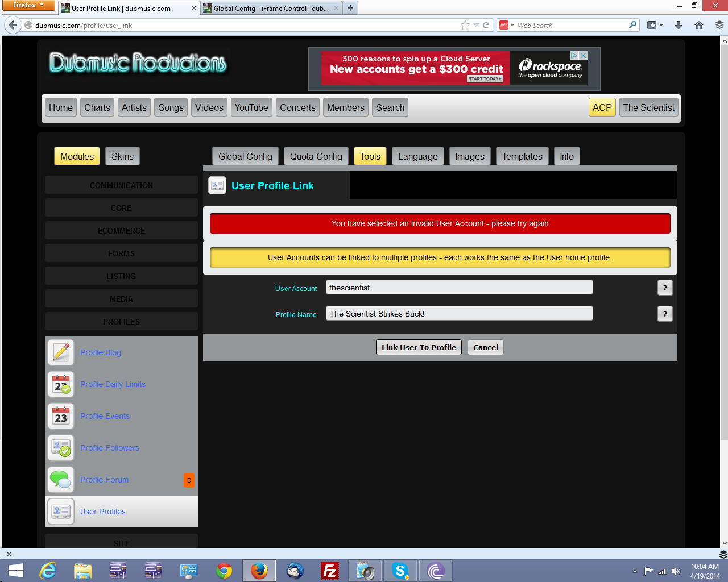Screen dimensions: 728x582
Task: Open the Firefox downloads arrow icon
Action: tap(679, 25)
